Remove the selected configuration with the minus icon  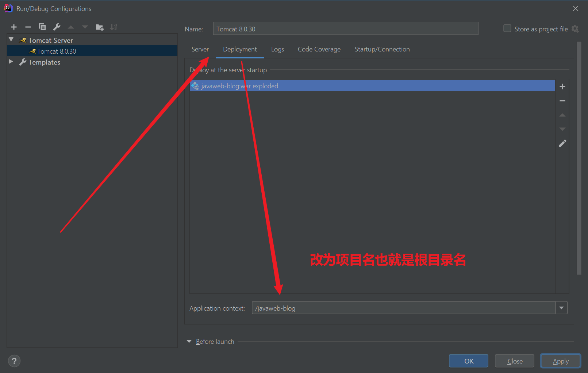pyautogui.click(x=28, y=27)
